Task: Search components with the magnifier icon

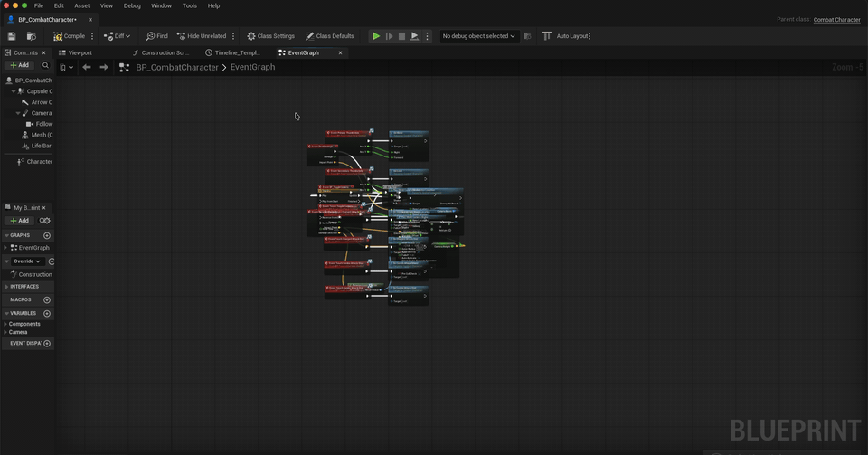Action: pyautogui.click(x=45, y=65)
